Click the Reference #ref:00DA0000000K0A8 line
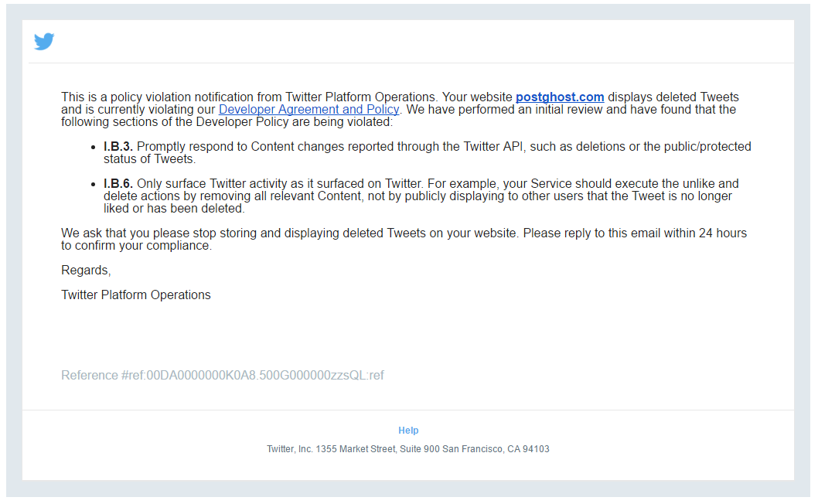 [222, 375]
